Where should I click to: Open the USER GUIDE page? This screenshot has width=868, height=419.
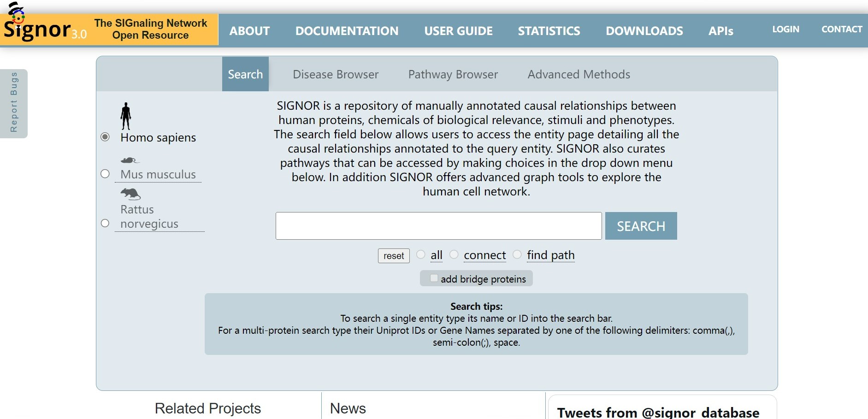tap(458, 31)
